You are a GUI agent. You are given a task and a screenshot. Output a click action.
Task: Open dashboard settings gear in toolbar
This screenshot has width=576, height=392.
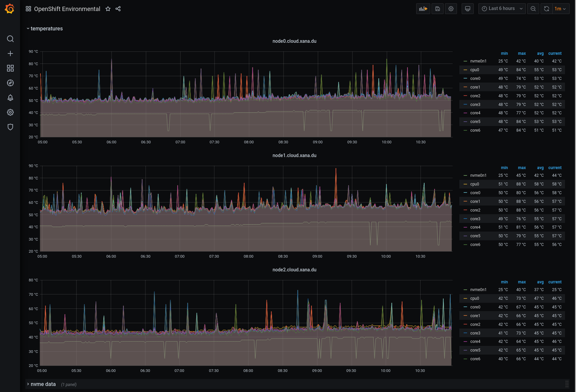click(451, 9)
